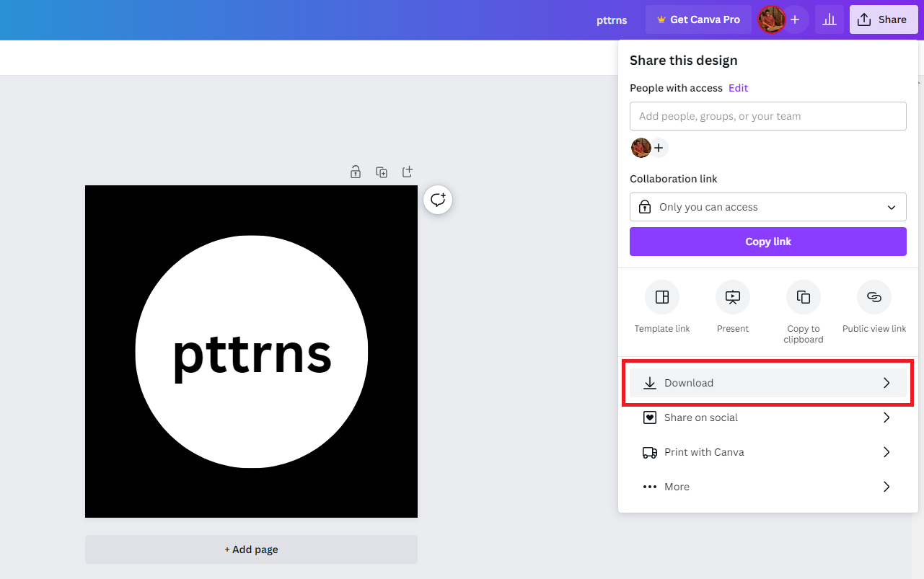Add collaborator with top bar plus icon
This screenshot has height=579, width=924.
click(x=795, y=19)
